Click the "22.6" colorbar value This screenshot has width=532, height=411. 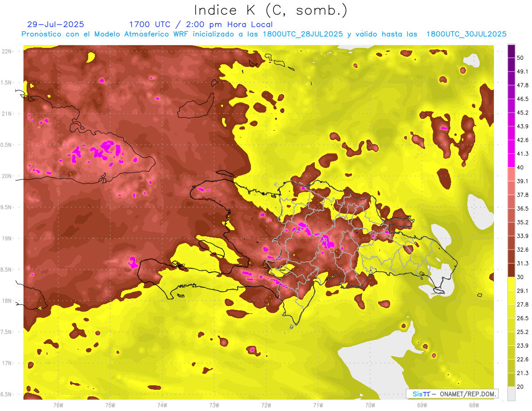(522, 360)
